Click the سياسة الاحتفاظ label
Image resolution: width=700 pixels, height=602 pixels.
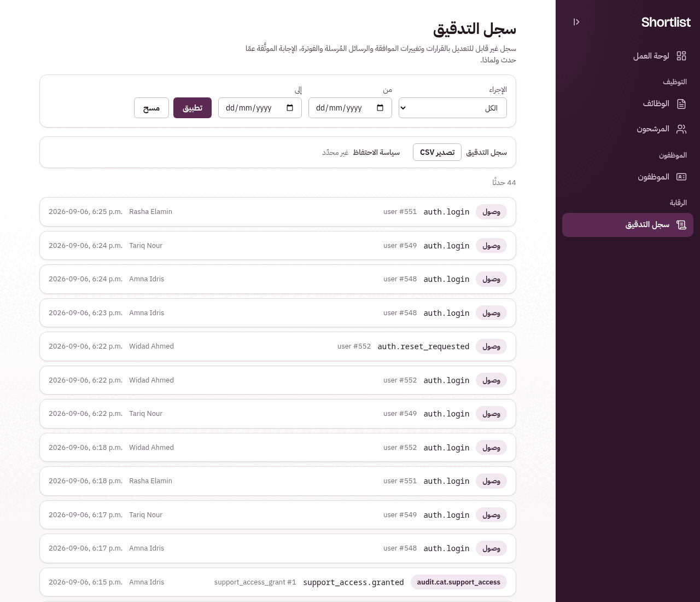(376, 152)
